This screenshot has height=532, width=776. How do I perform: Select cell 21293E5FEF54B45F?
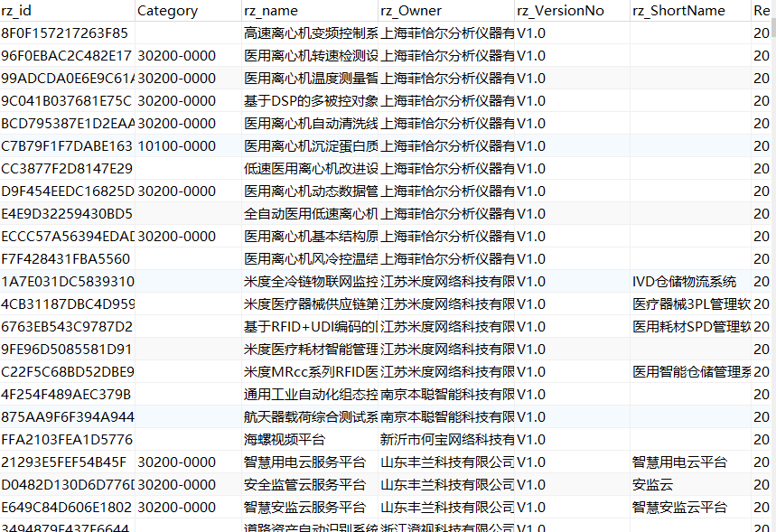click(x=67, y=462)
